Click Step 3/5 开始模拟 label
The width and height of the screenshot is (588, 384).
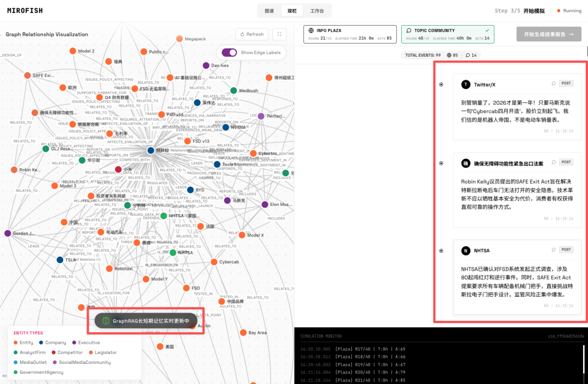click(519, 11)
